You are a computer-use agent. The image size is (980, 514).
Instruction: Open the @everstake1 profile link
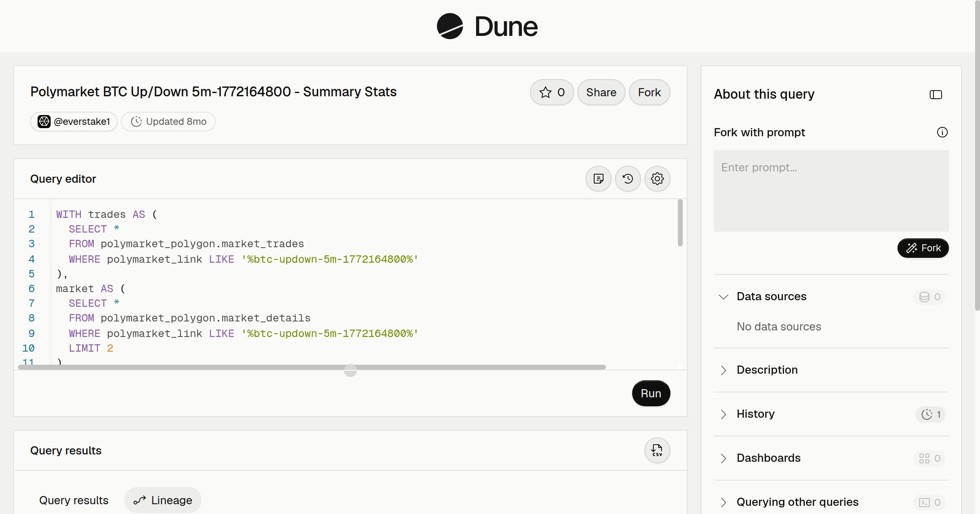coord(74,122)
